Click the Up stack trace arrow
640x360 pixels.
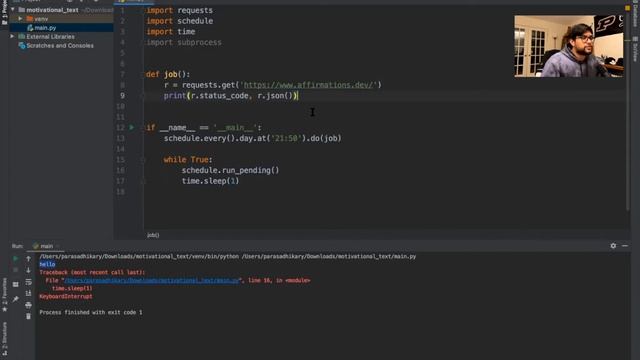pyautogui.click(x=28, y=258)
